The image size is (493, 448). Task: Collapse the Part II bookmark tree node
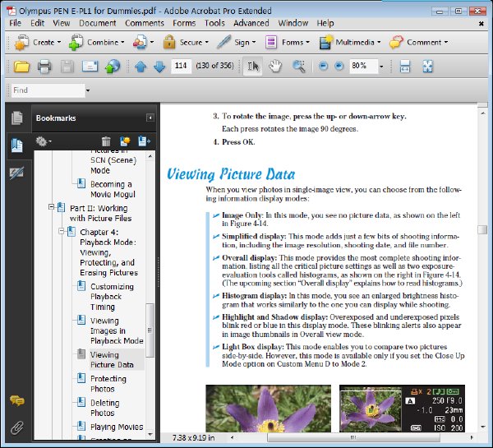pyautogui.click(x=51, y=206)
